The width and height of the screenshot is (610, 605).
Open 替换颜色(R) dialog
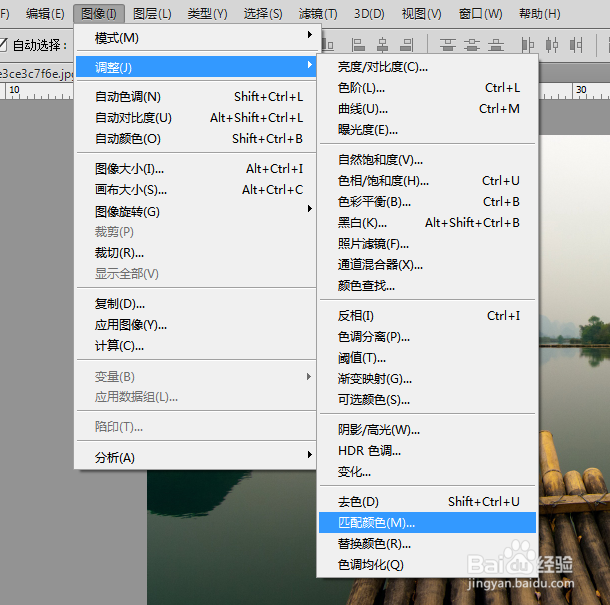point(427,544)
